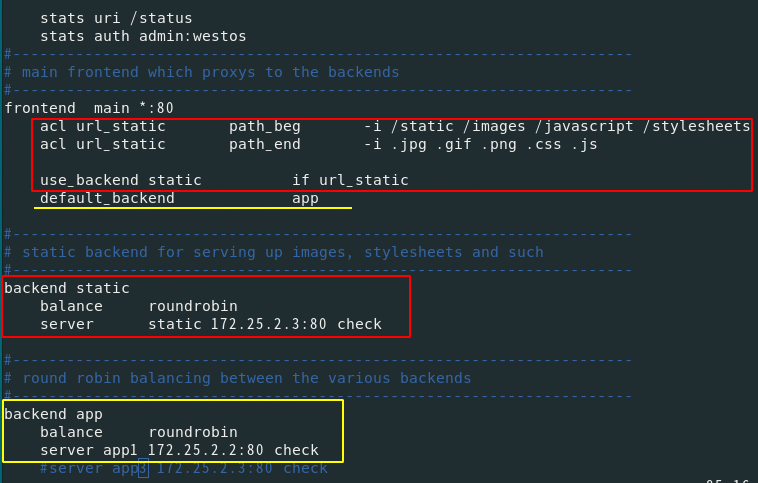Viewport: 758px width, 483px height.
Task: Click '/stylesheets' in the path_beg acl line
Action: click(x=696, y=127)
